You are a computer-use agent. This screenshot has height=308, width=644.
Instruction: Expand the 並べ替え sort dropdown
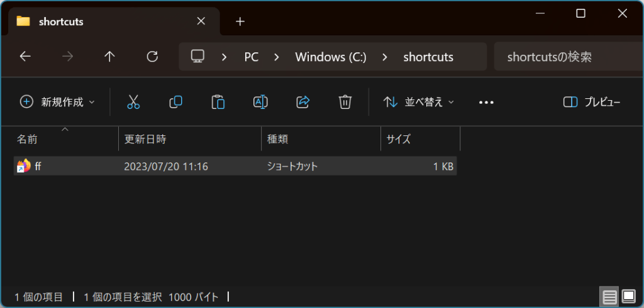click(419, 102)
